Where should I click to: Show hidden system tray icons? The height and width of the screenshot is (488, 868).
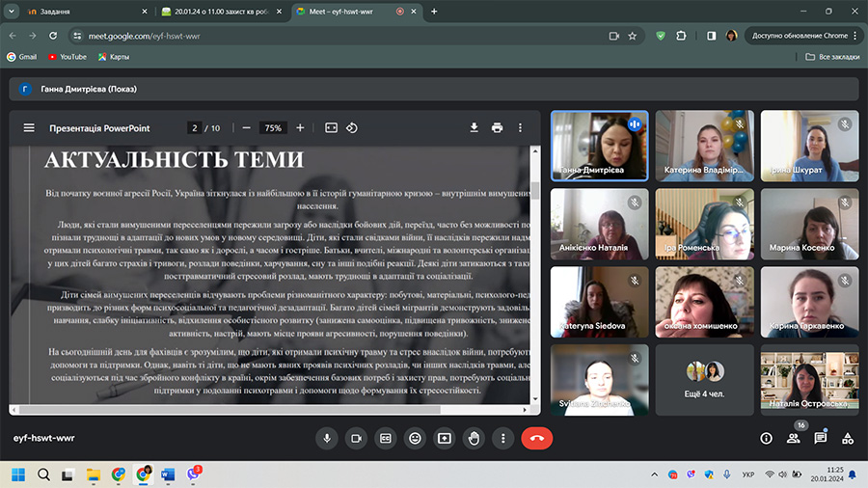point(654,474)
